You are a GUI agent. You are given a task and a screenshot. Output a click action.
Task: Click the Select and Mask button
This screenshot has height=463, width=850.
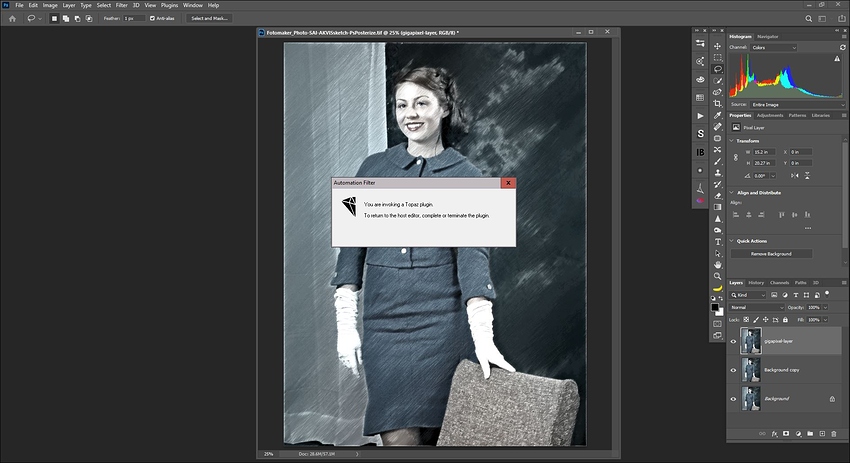point(209,18)
